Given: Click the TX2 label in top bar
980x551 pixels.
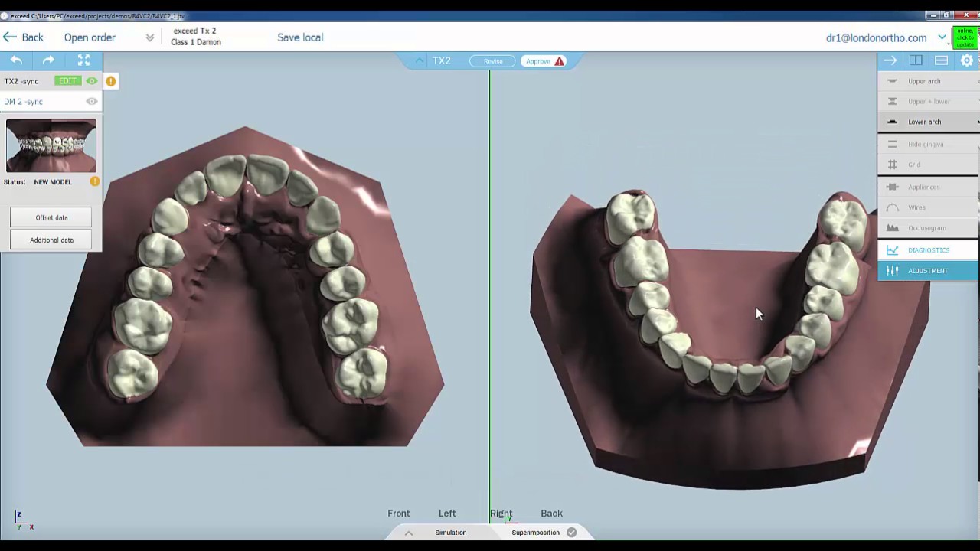Looking at the screenshot, I should 441,60.
